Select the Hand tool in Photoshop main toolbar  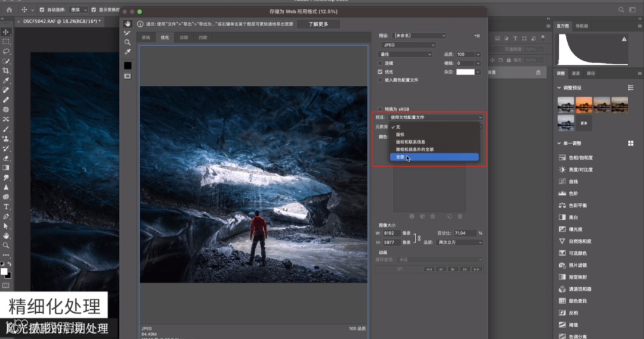[x=6, y=235]
